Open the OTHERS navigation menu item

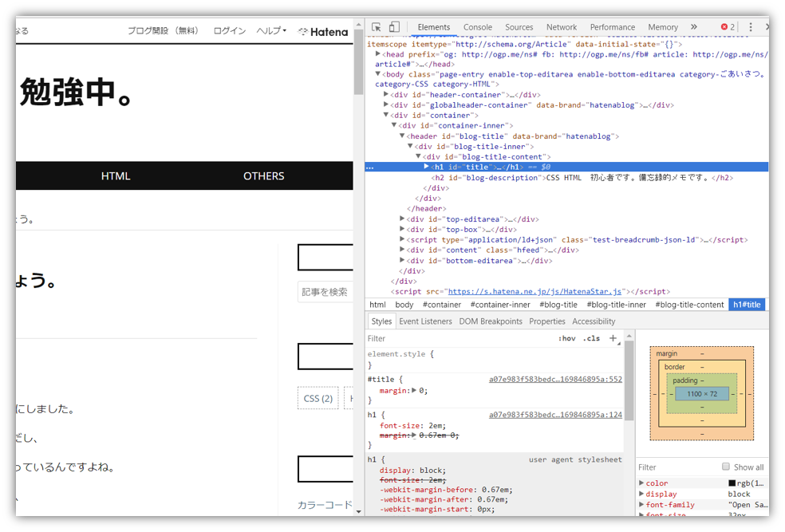click(264, 176)
